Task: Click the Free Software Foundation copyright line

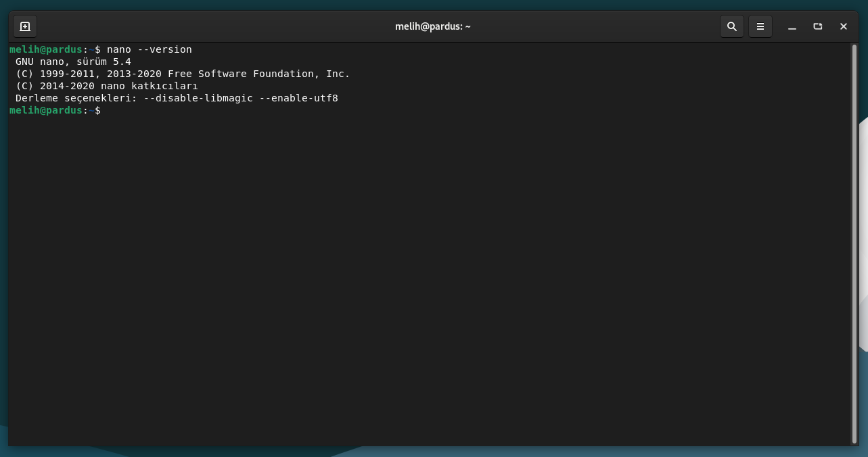Action: coord(183,74)
